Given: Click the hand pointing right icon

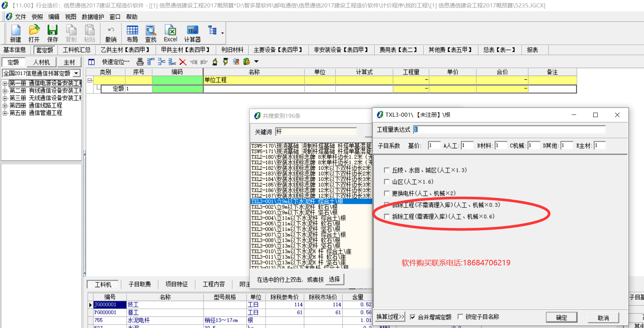Looking at the screenshot, I should coord(204,62).
